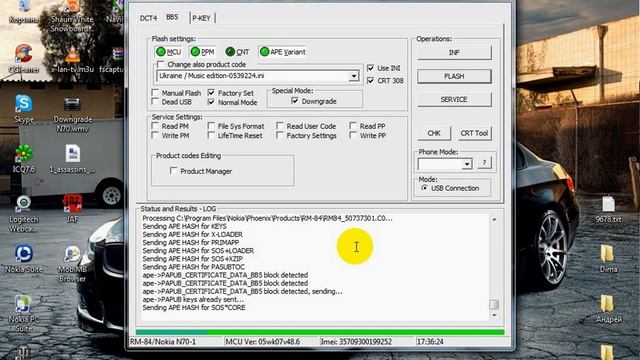
Task: Select Корзина recycle bin icon
Action: [24, 12]
